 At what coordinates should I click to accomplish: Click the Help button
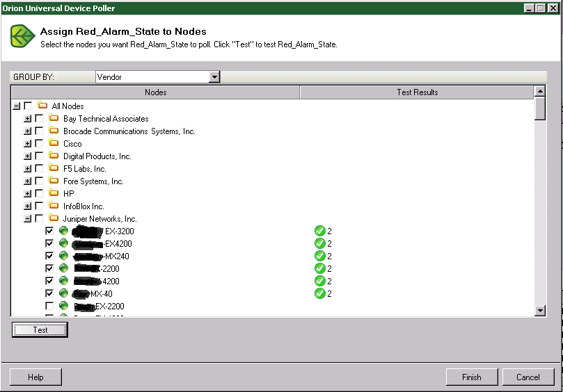(35, 377)
